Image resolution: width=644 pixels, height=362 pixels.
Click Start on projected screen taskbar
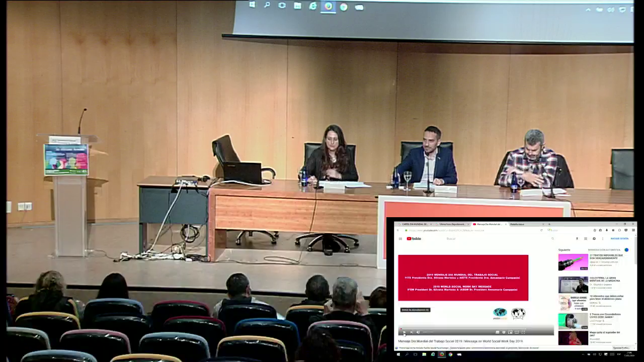tap(252, 5)
